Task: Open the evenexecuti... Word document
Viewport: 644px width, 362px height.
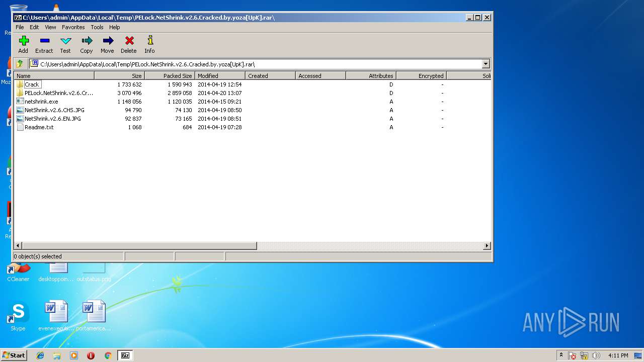Action: [x=56, y=316]
